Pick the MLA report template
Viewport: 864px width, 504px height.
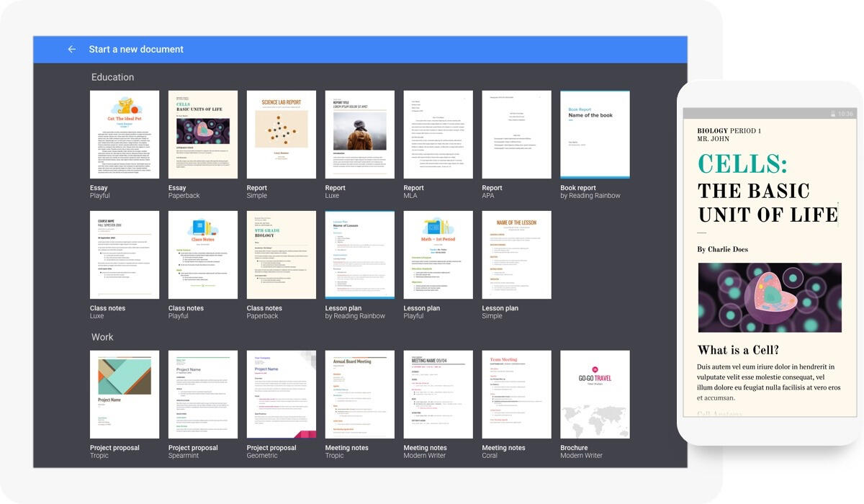click(x=438, y=135)
